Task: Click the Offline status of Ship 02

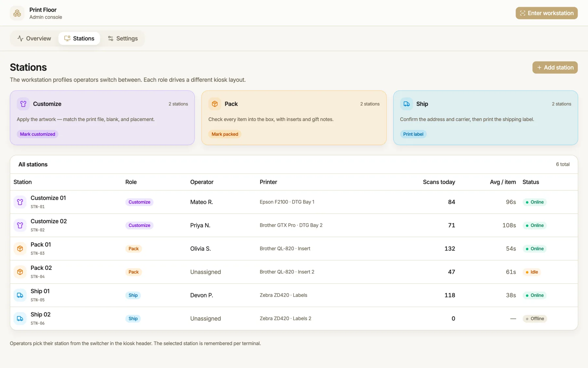Action: point(535,319)
